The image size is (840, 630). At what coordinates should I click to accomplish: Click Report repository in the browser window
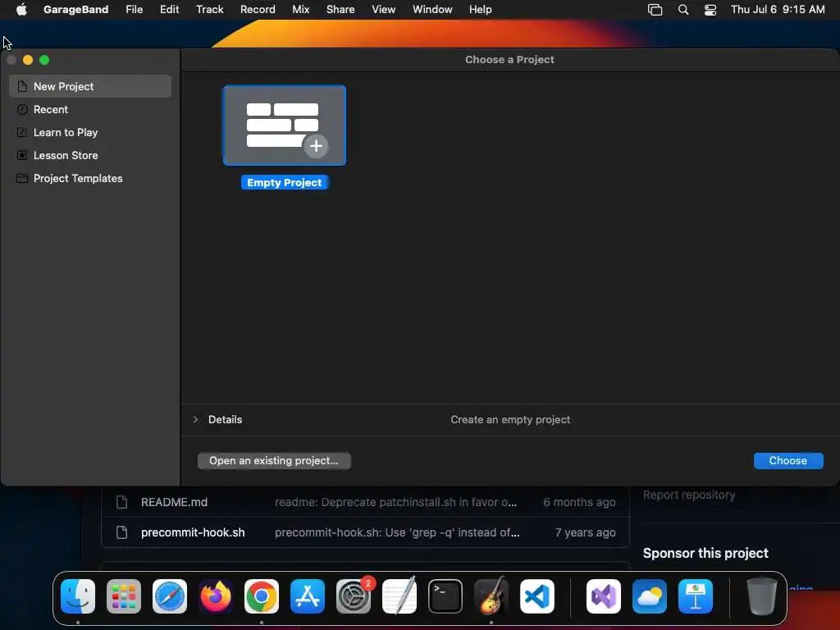(x=689, y=495)
